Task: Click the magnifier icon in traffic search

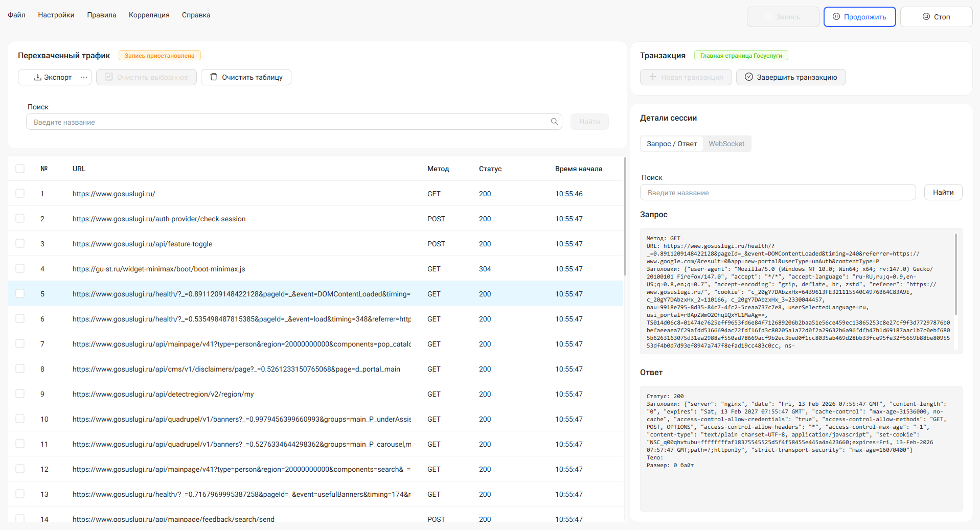Action: pos(554,122)
